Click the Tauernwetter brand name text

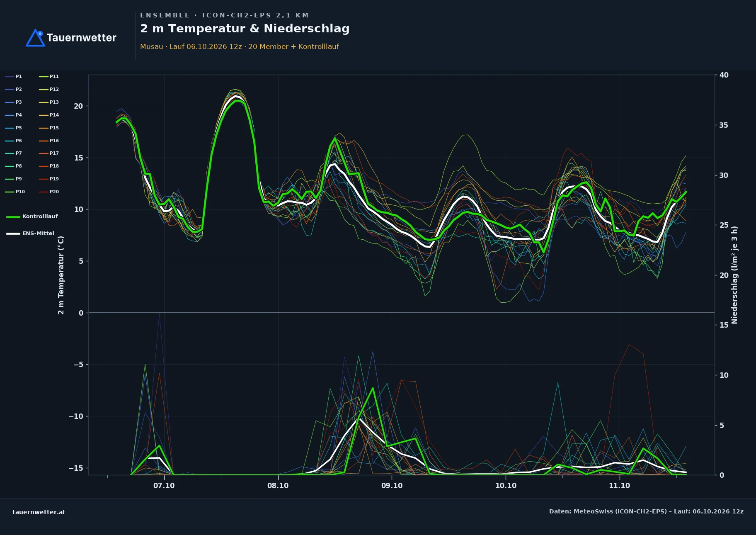click(82, 38)
